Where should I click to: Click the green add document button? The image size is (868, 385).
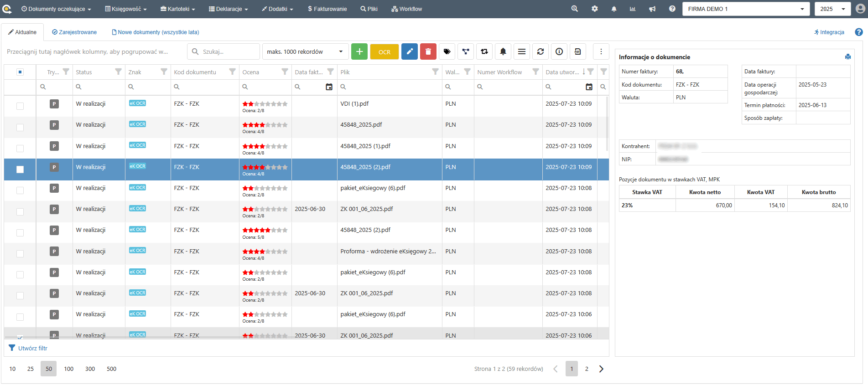click(x=359, y=52)
